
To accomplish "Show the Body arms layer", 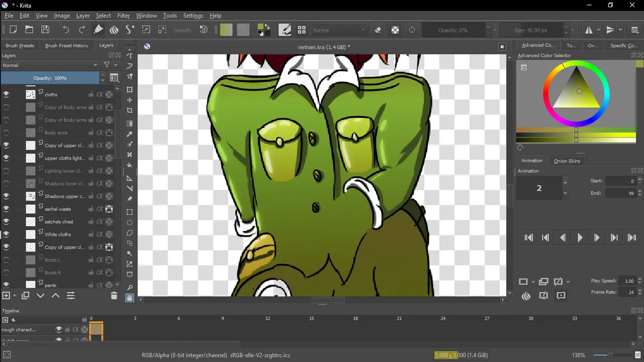I will tap(6, 132).
